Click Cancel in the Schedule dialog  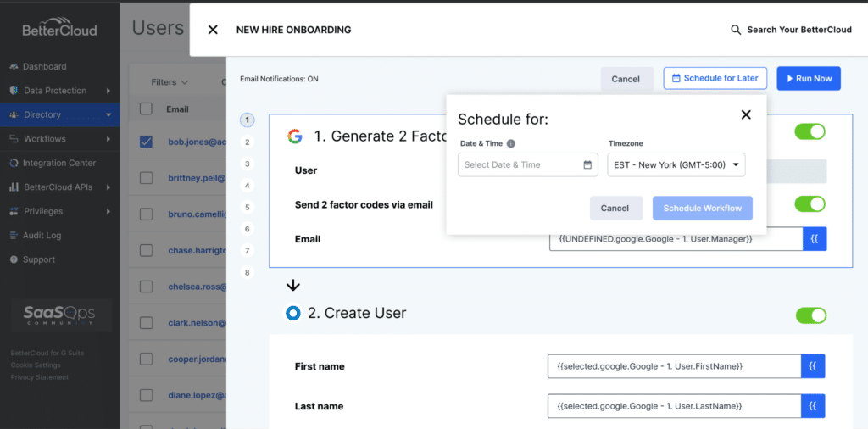pos(615,209)
